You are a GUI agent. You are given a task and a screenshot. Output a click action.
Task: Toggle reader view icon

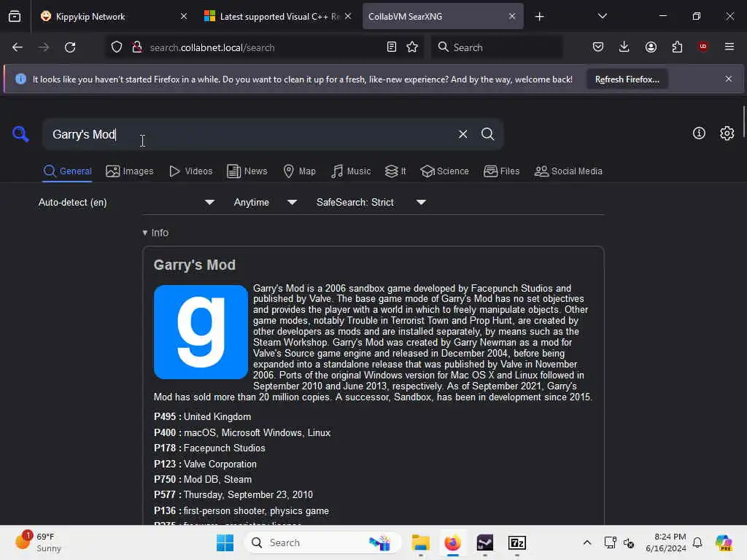(391, 47)
